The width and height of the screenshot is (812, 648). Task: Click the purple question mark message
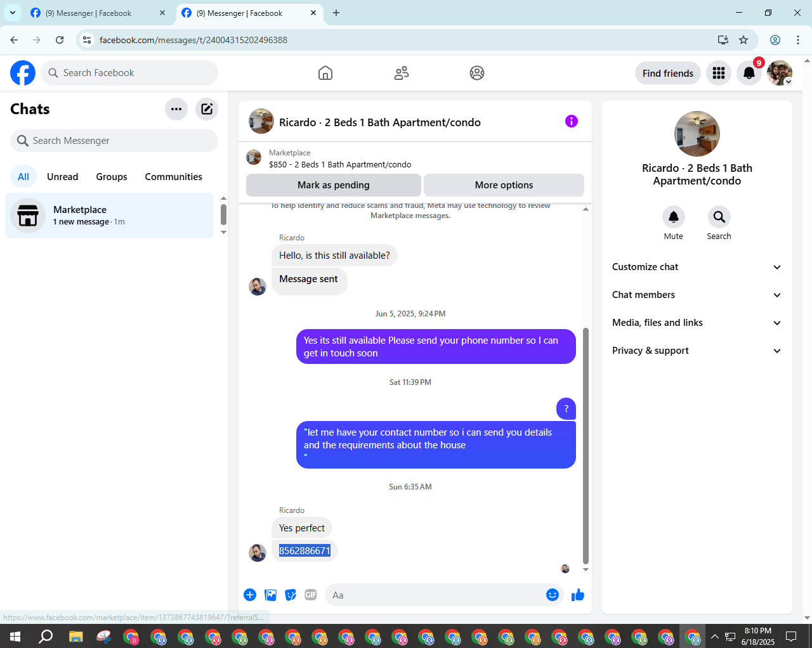[x=566, y=409]
